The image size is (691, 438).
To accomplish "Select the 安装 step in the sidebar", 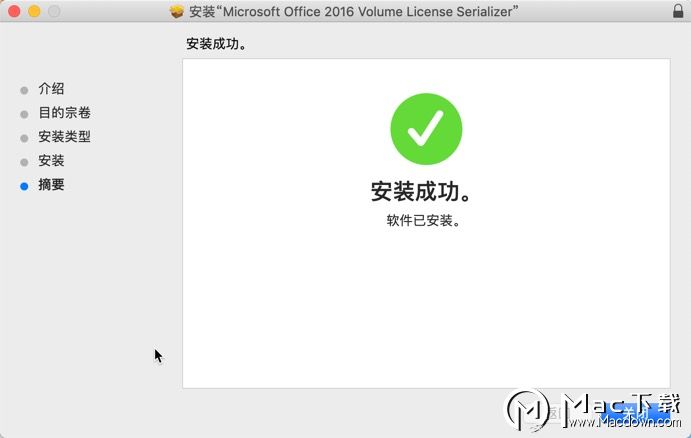I will click(x=51, y=160).
